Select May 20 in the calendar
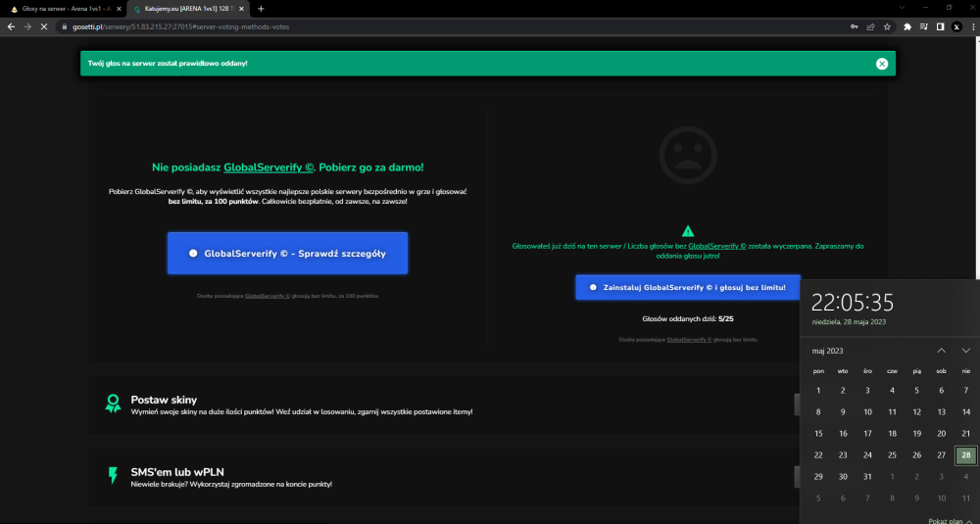The image size is (980, 524). (x=941, y=434)
